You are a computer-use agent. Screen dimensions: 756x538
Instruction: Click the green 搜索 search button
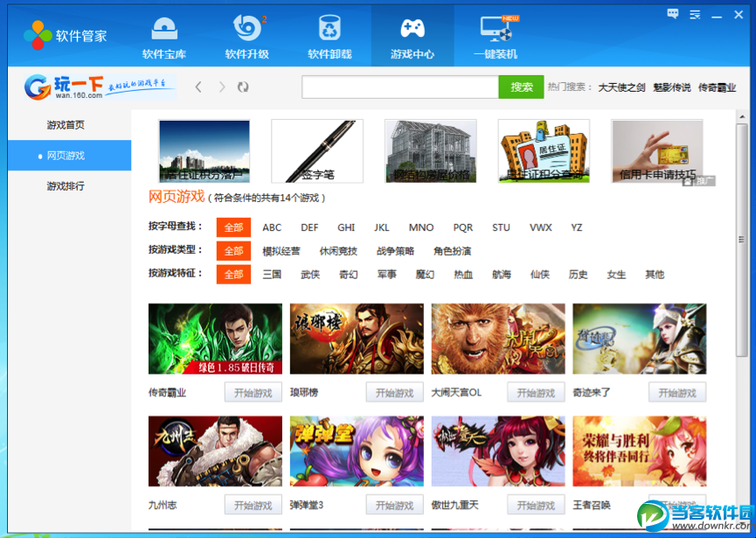[x=521, y=87]
